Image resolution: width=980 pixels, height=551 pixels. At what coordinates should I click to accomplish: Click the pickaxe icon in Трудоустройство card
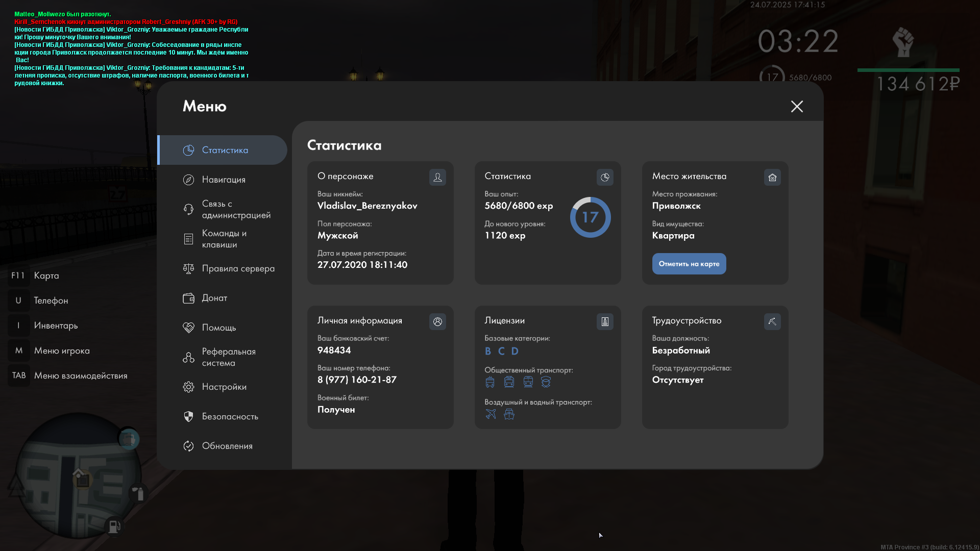coord(772,321)
